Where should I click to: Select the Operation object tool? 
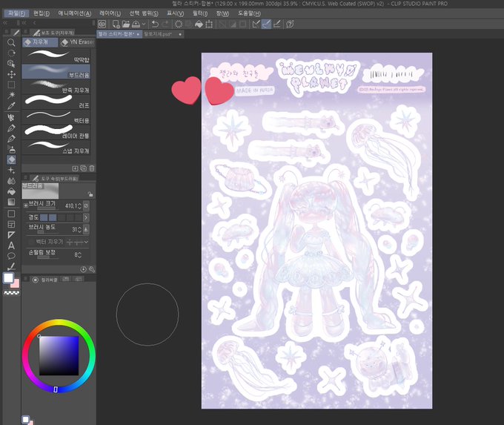tap(11, 64)
